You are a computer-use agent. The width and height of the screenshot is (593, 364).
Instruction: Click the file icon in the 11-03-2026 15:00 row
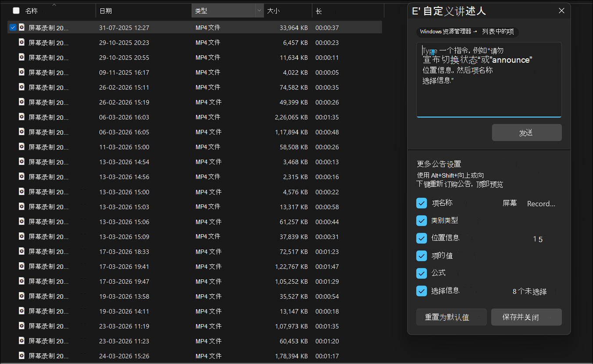pyautogui.click(x=21, y=147)
